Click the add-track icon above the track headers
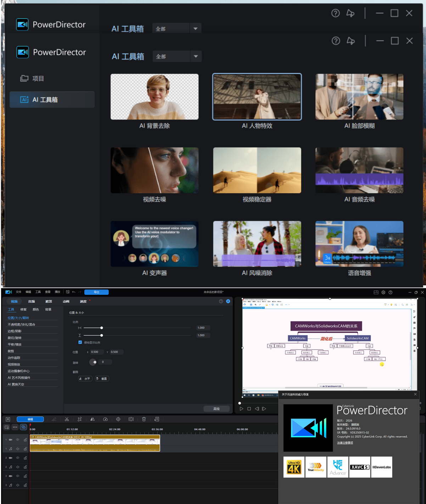 click(x=7, y=427)
